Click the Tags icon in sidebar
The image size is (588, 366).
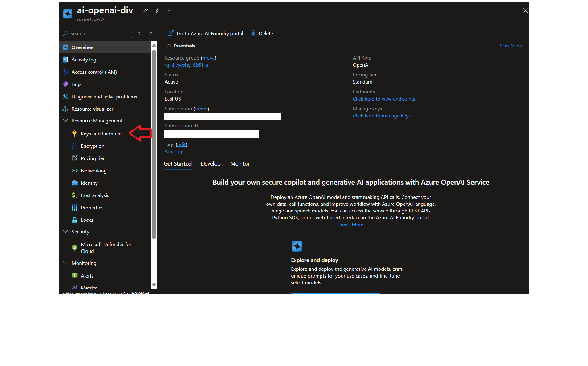point(65,84)
